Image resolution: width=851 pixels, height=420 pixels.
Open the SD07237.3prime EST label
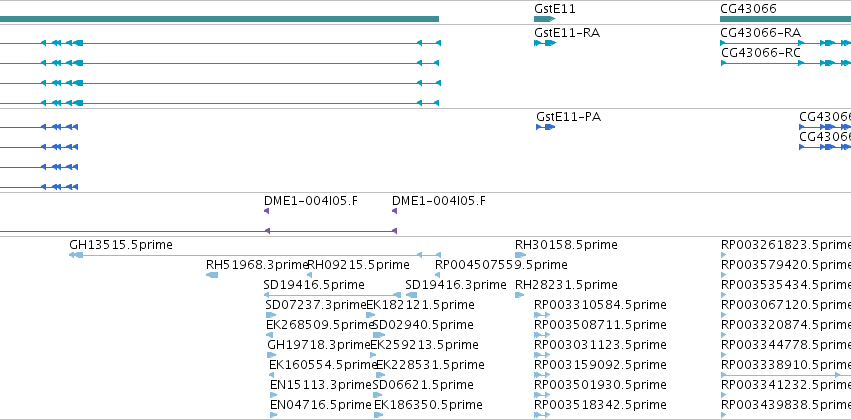click(x=316, y=305)
